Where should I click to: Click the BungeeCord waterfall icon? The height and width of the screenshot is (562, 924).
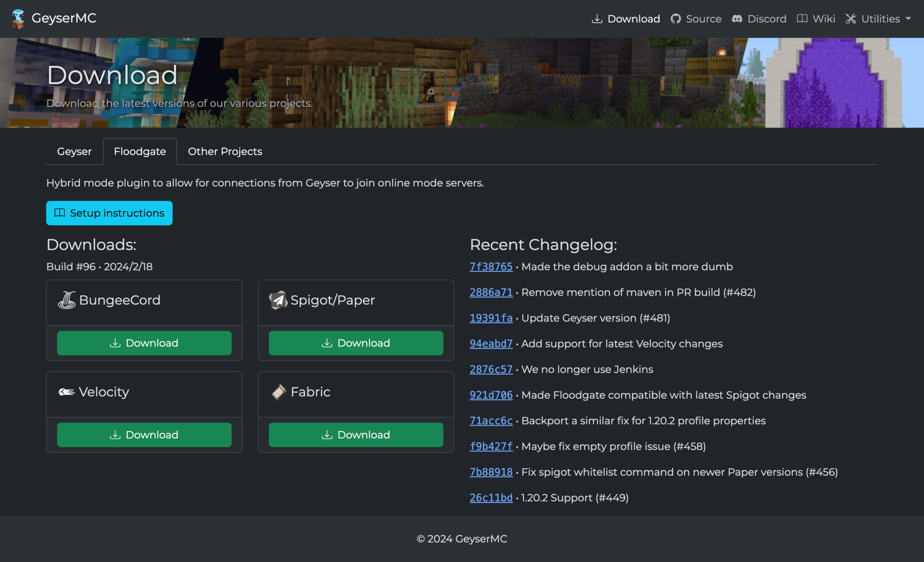pos(66,299)
